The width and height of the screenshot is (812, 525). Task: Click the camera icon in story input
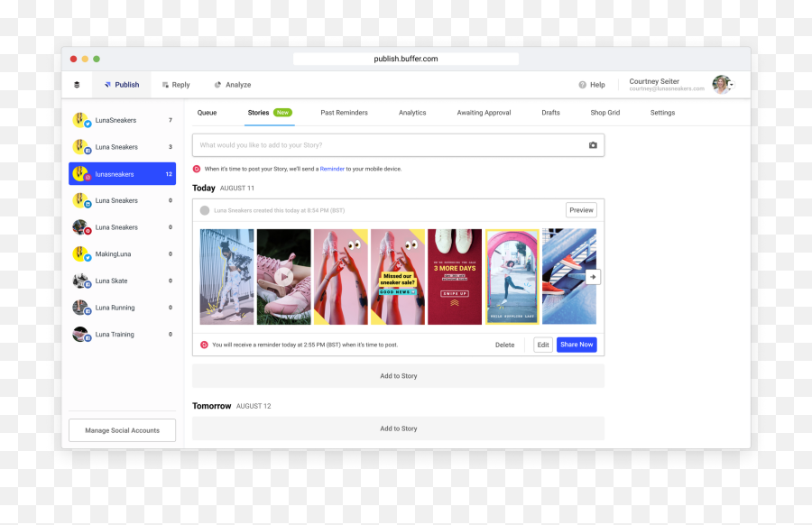pyautogui.click(x=593, y=145)
